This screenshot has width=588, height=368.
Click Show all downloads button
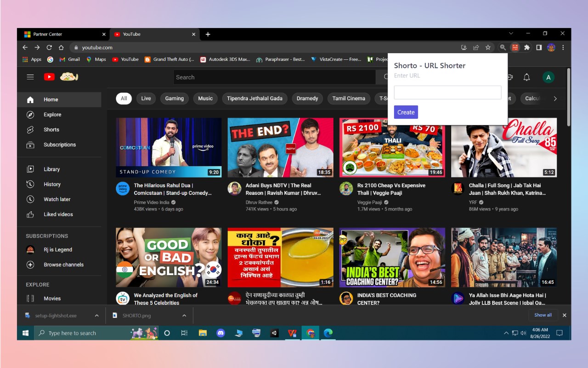coord(543,315)
